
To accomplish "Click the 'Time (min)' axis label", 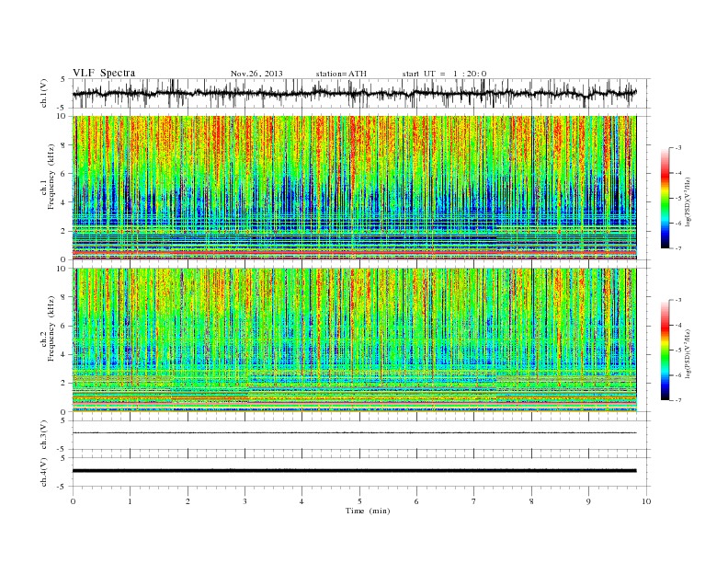I will click(368, 511).
